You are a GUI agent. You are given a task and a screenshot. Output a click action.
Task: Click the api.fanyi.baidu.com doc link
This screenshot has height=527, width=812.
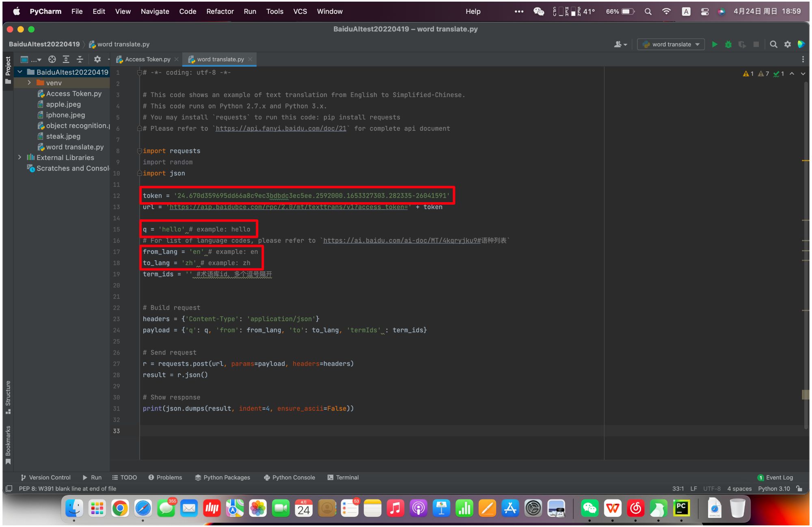tap(281, 128)
